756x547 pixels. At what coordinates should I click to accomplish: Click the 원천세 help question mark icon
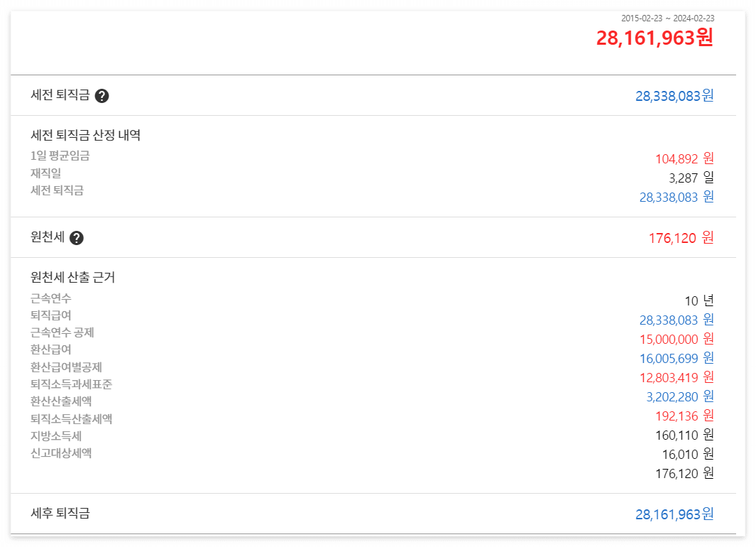(76, 238)
